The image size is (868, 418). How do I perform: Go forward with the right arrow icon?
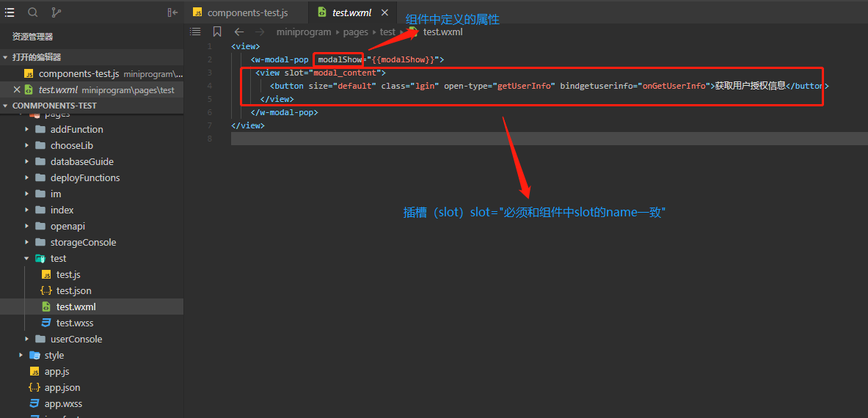(260, 32)
